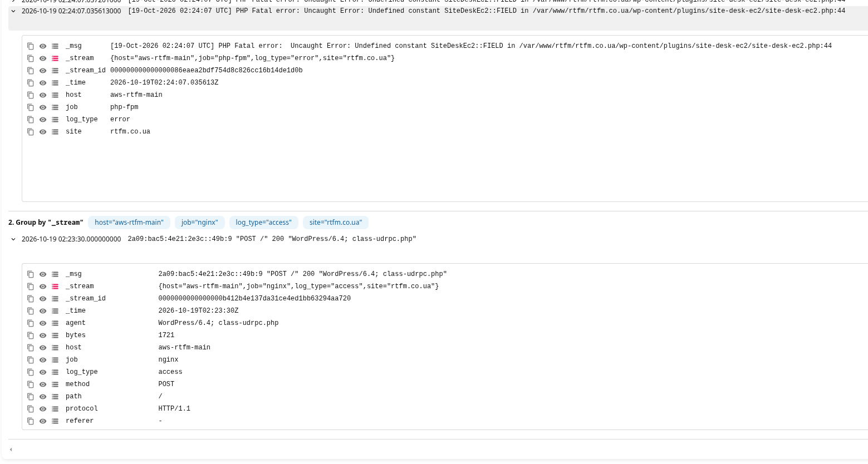Collapse the 02:24:07.035613000 PHP Fatal error entry
The height and width of the screenshot is (464, 868).
click(x=13, y=11)
